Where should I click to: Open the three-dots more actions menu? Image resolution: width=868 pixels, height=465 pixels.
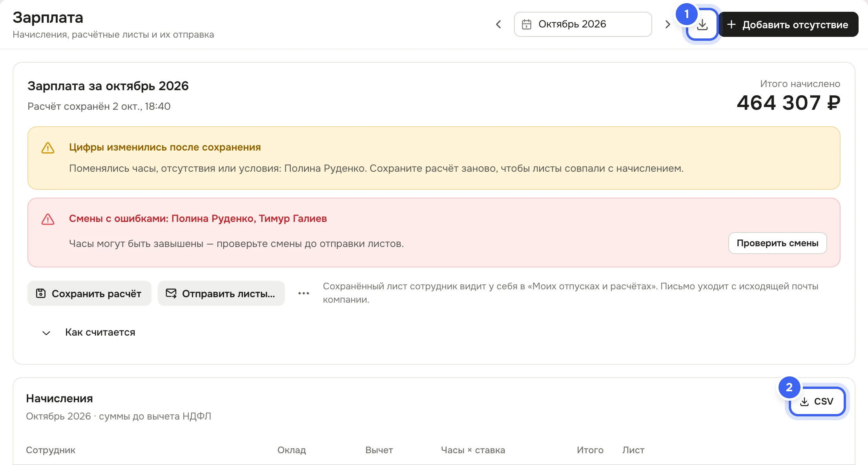coord(303,293)
